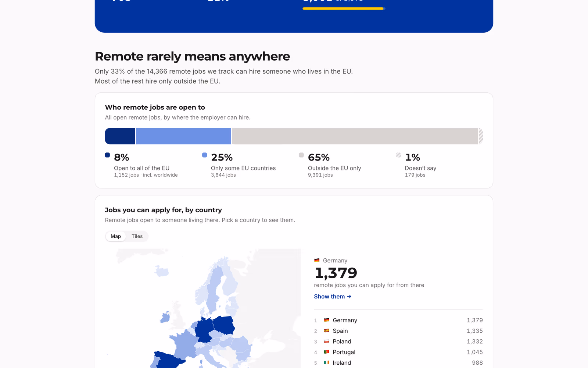
Task: Click the 'Who remote jobs are open to' title
Action: (x=155, y=107)
